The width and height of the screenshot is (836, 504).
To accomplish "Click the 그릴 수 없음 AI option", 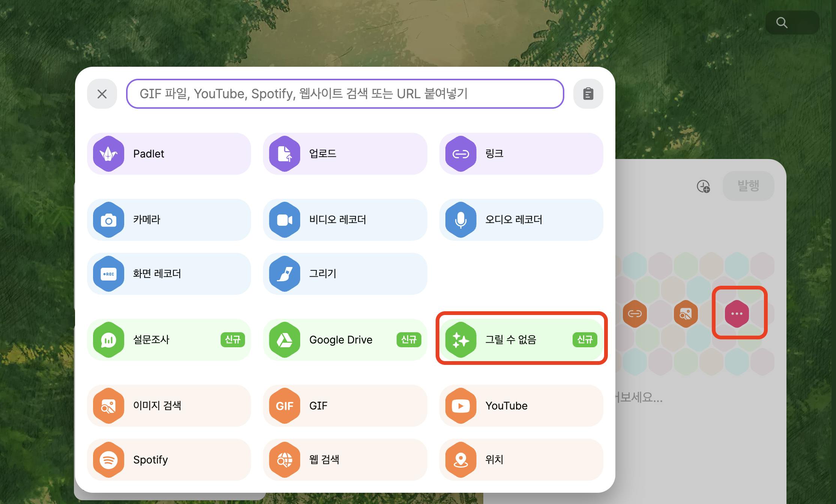I will tap(521, 340).
